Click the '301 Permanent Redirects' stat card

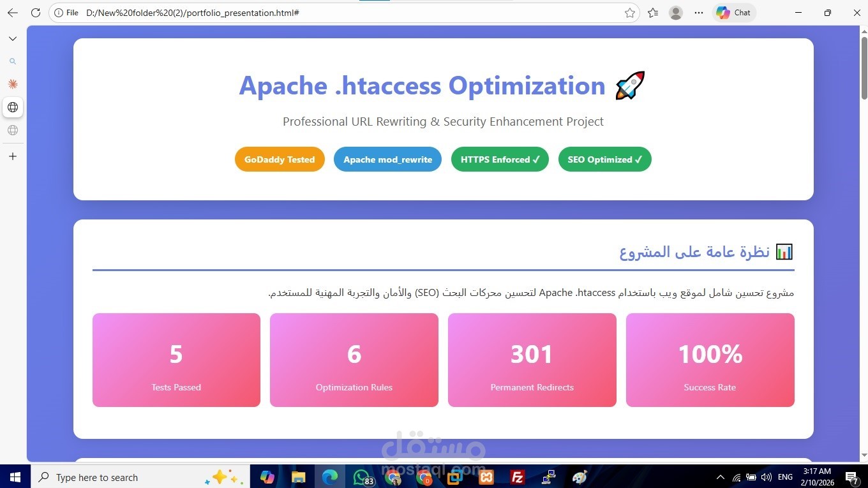pyautogui.click(x=532, y=360)
